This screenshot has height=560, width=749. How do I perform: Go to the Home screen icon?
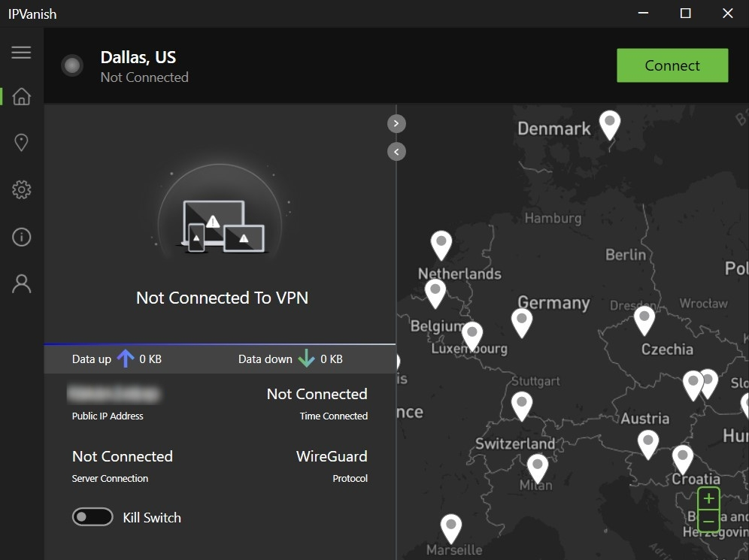coord(22,96)
